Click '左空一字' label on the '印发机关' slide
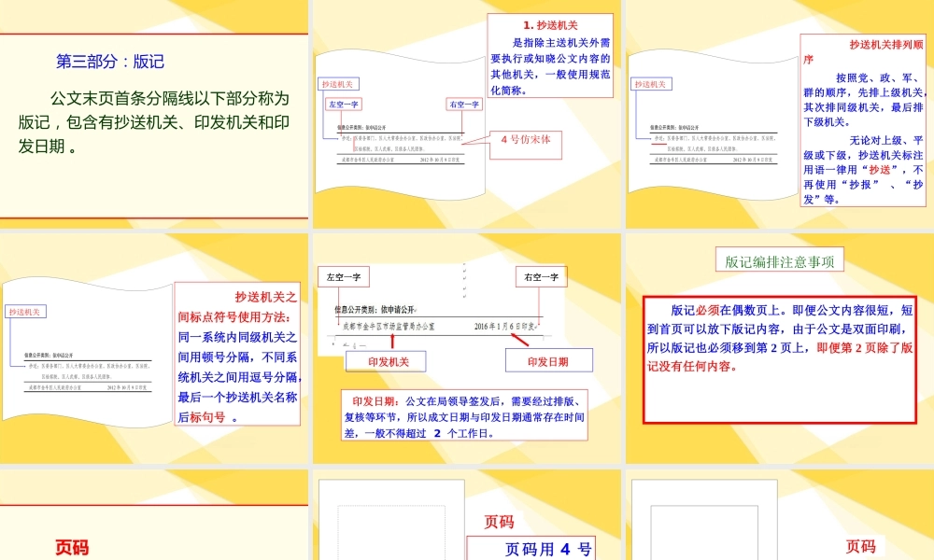The width and height of the screenshot is (934, 560). [344, 276]
